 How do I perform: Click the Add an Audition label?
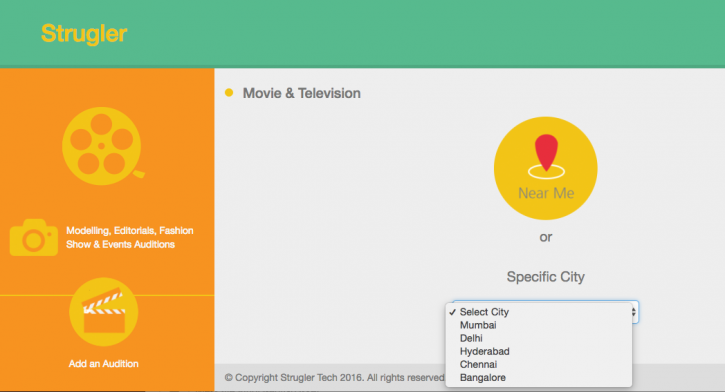click(x=104, y=364)
